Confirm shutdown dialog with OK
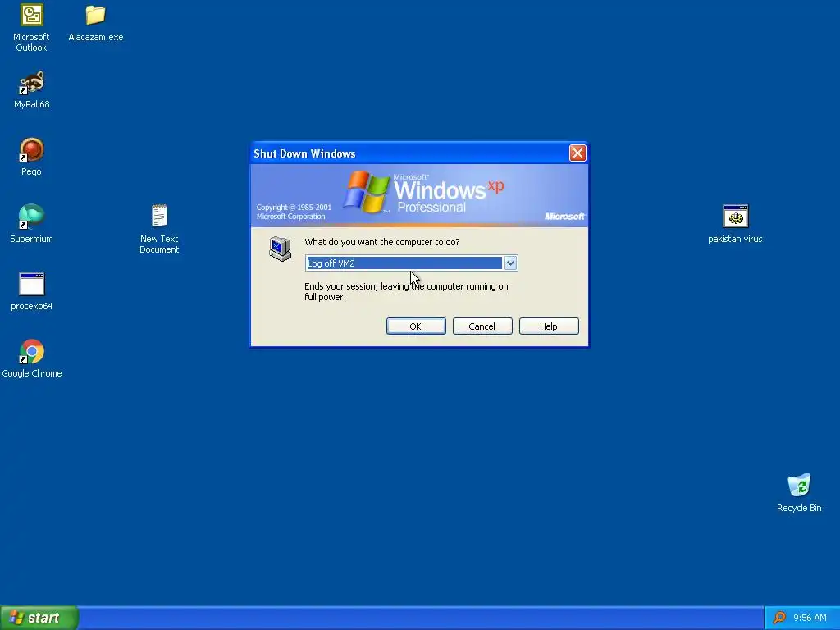The image size is (840, 630). point(416,326)
